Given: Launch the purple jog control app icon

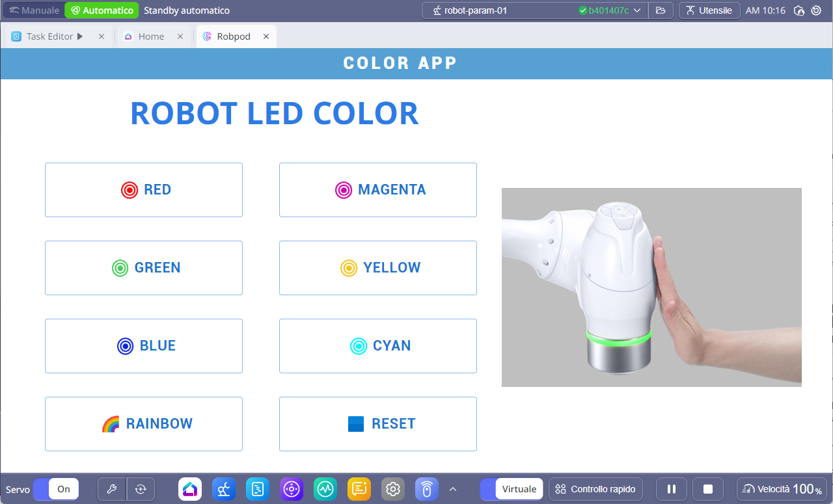Looking at the screenshot, I should [292, 489].
